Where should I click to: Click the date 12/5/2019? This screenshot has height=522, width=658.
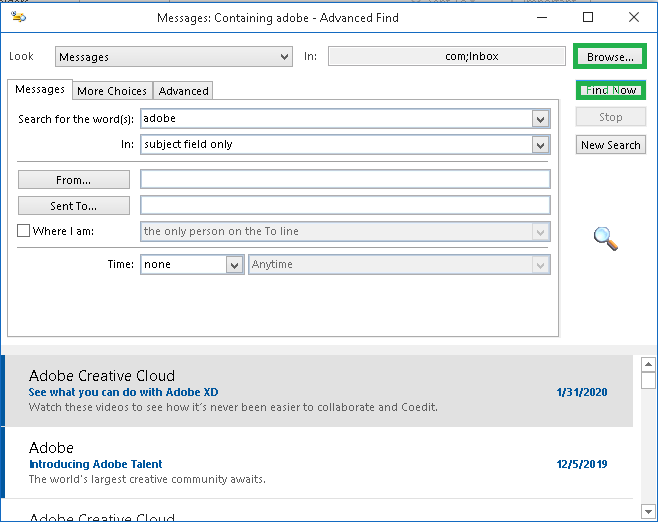(x=582, y=464)
